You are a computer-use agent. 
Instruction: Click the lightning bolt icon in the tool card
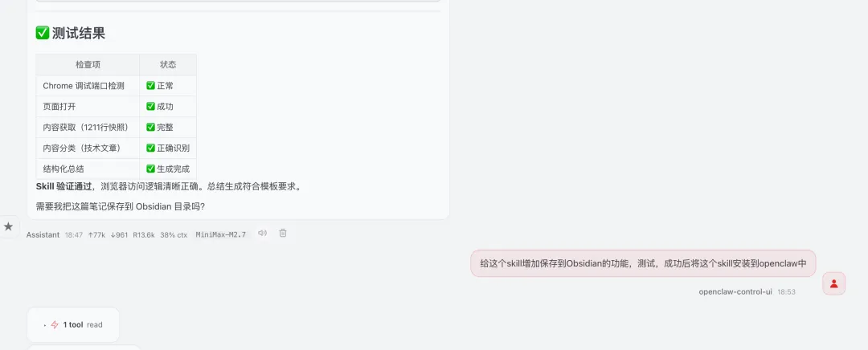(55, 325)
